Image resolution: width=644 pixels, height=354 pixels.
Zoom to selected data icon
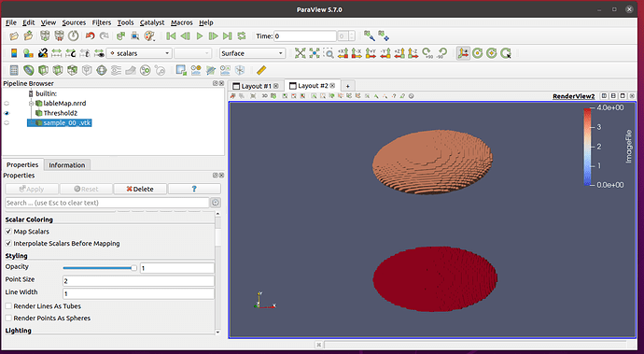click(x=315, y=53)
